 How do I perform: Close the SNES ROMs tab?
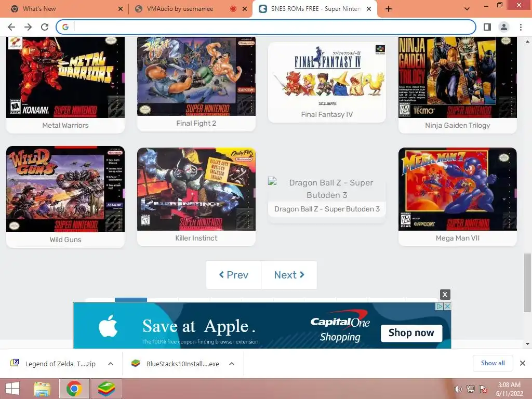coord(369,9)
